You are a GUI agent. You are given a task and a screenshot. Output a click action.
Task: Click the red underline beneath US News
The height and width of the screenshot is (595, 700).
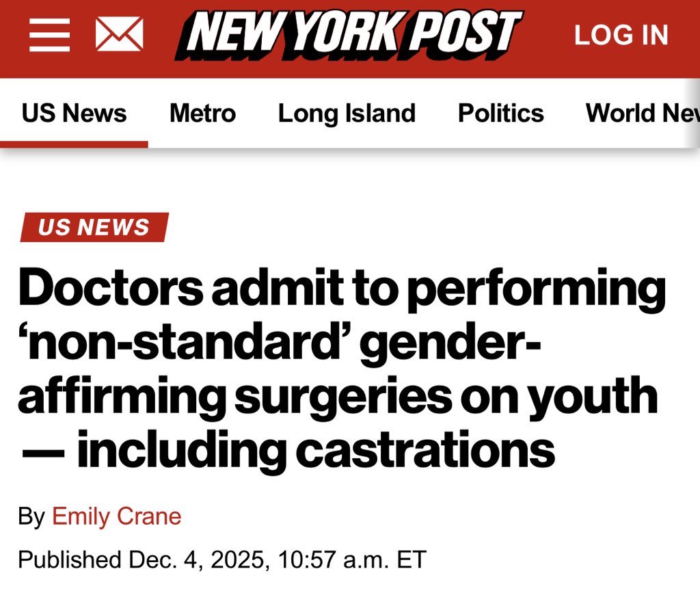74,144
